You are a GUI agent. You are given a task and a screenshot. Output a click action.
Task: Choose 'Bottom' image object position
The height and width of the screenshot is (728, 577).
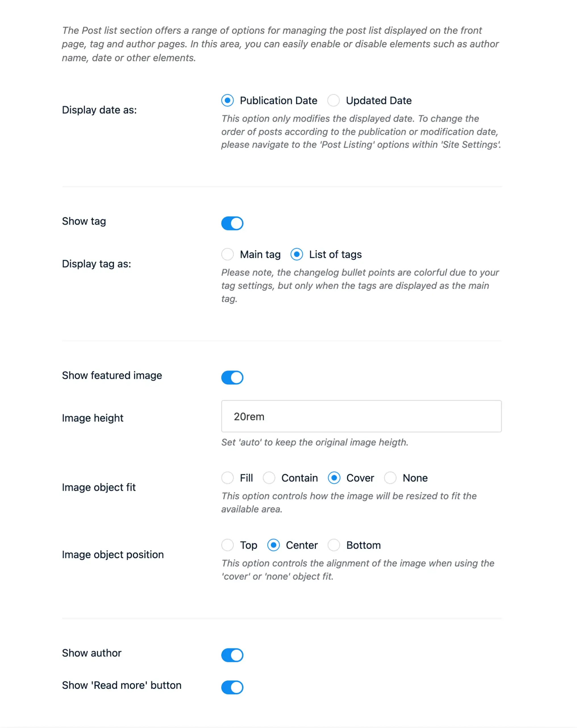click(334, 545)
